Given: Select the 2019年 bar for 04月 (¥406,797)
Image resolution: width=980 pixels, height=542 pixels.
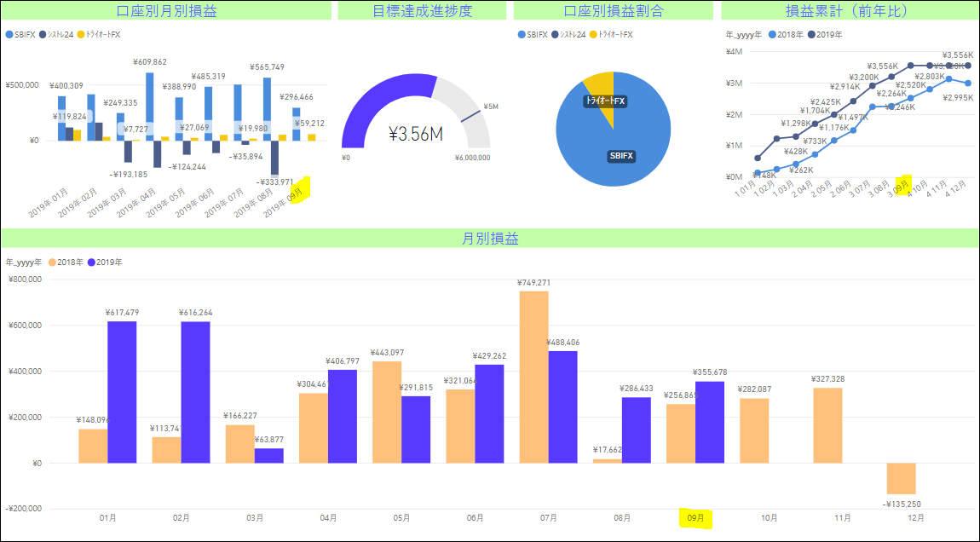Looking at the screenshot, I should (343, 417).
